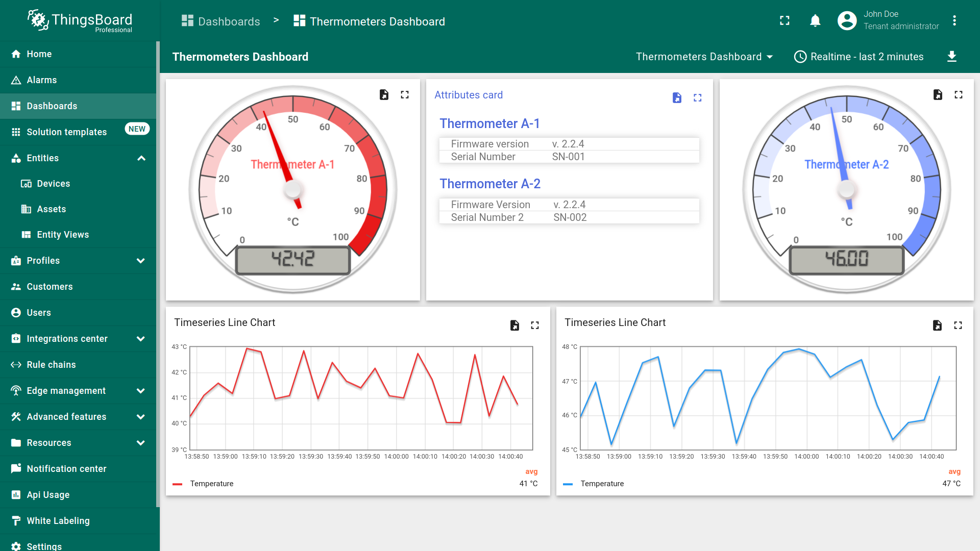Image resolution: width=980 pixels, height=551 pixels.
Task: Expand the Profiles menu section
Action: (141, 261)
